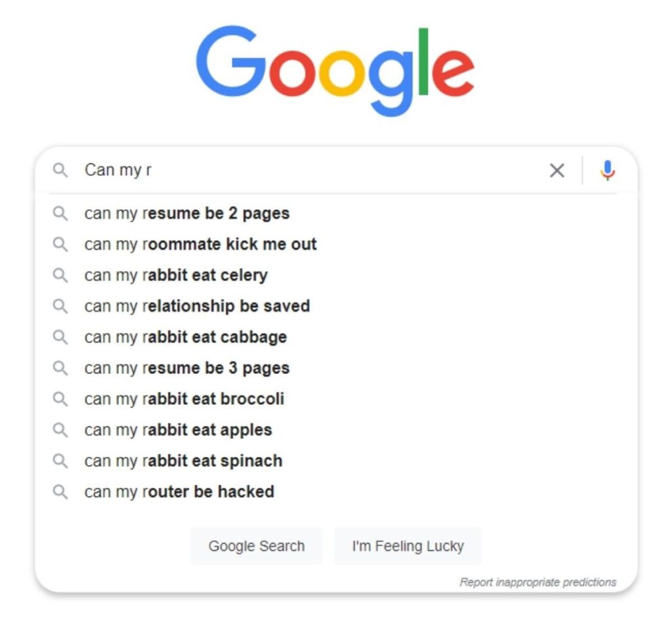The width and height of the screenshot is (672, 618).
Task: Click the search icon beside 'can my rabbit eat spinach'
Action: click(61, 461)
